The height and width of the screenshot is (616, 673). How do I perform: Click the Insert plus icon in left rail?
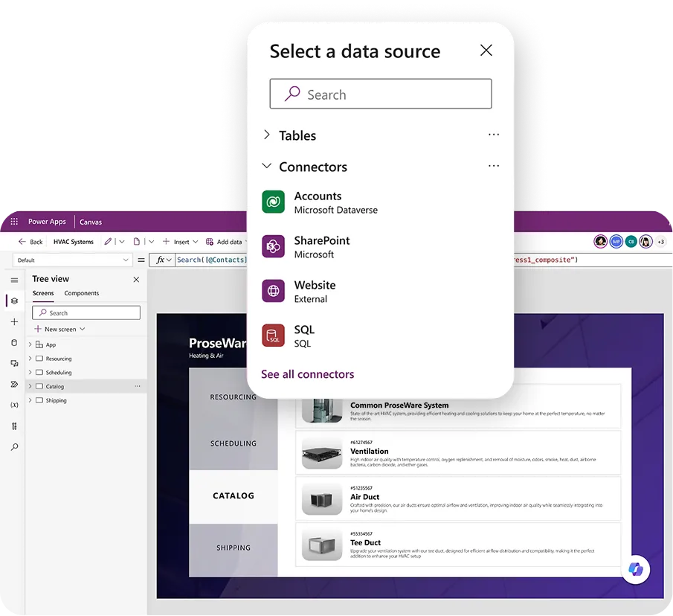pos(14,322)
